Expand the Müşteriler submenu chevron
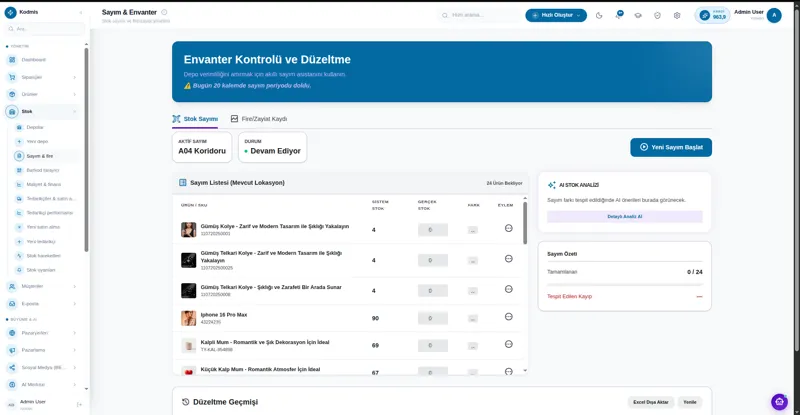 tap(74, 286)
